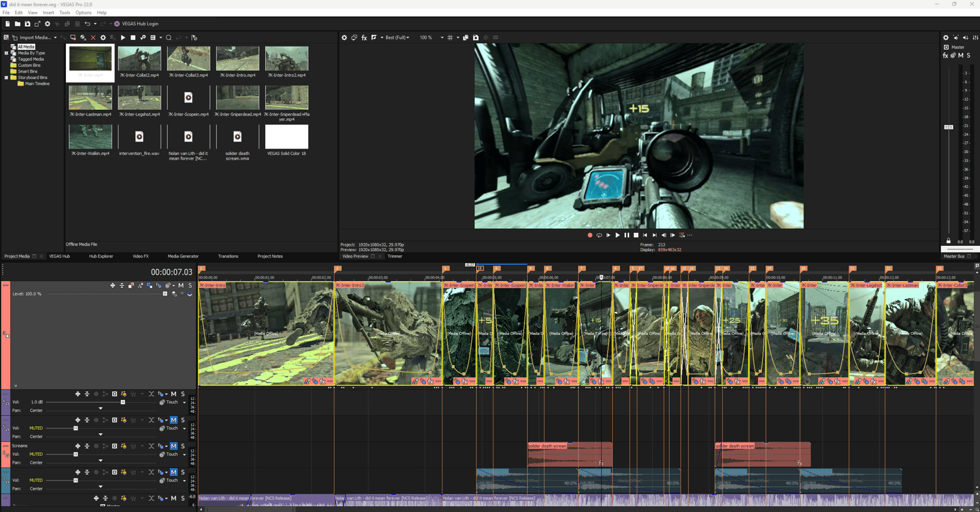Toggle loop playback under the preview

[599, 235]
